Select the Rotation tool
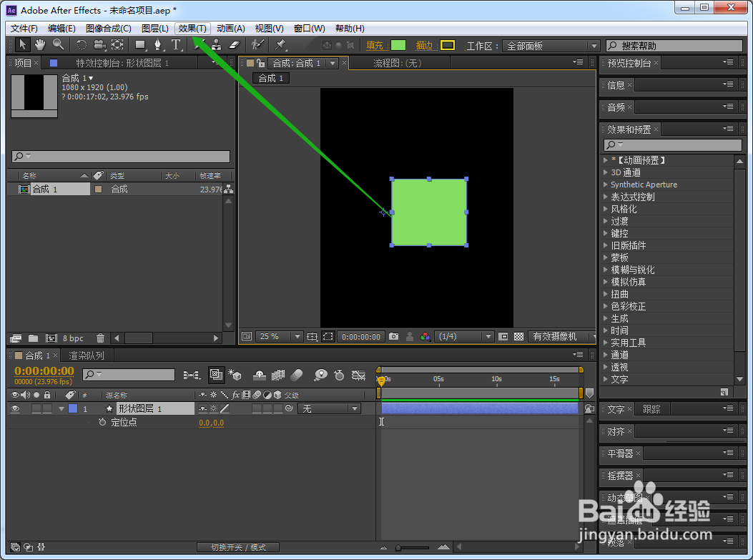Screen dimensions: 753x560 (x=82, y=45)
